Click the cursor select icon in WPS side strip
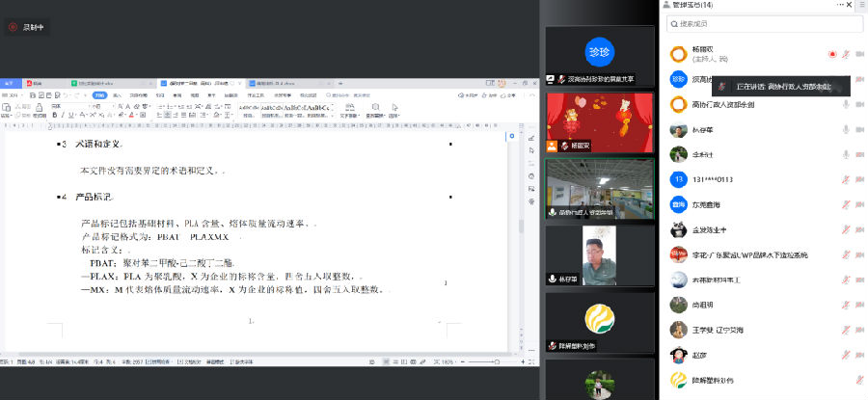Viewport: 868px width, 400px height. point(532,150)
